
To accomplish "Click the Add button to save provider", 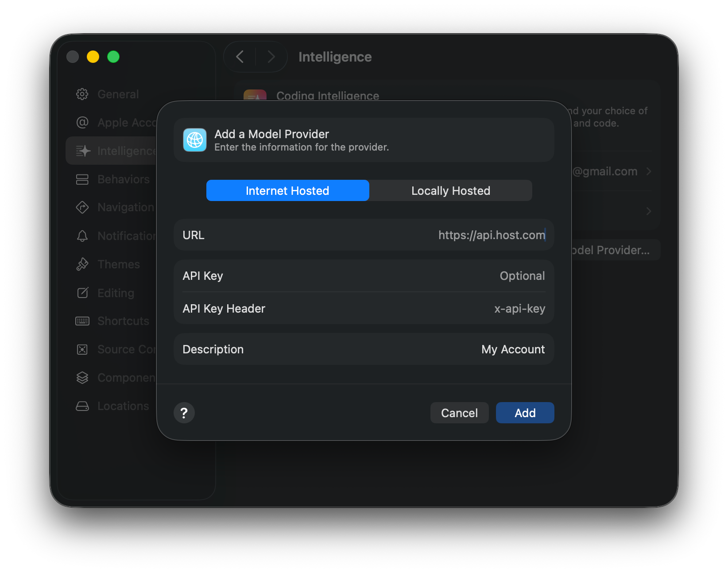I will [x=525, y=412].
